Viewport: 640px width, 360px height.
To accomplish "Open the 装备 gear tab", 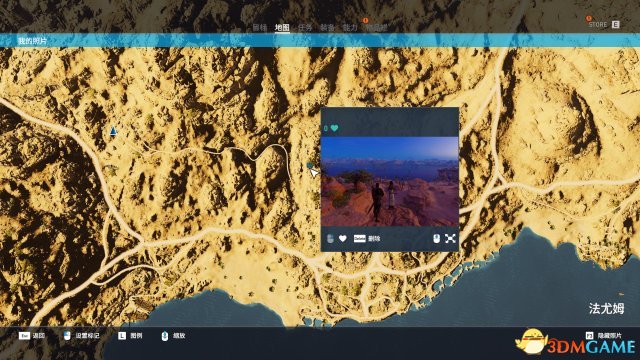I will pyautogui.click(x=327, y=27).
